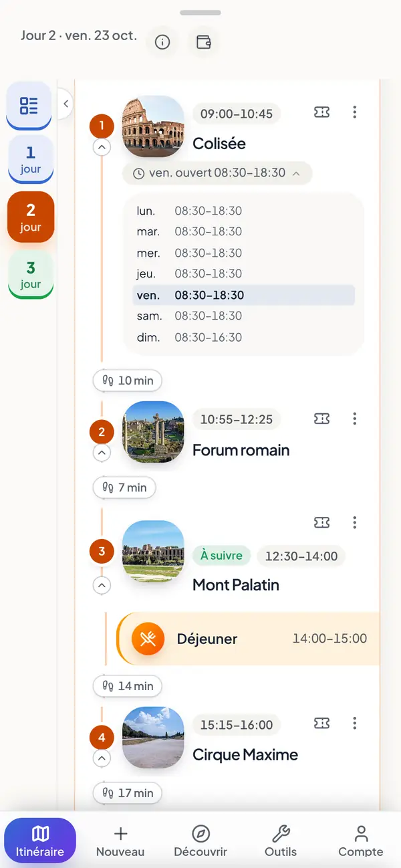Select the day 2 tab
The height and width of the screenshot is (868, 401).
click(x=30, y=217)
